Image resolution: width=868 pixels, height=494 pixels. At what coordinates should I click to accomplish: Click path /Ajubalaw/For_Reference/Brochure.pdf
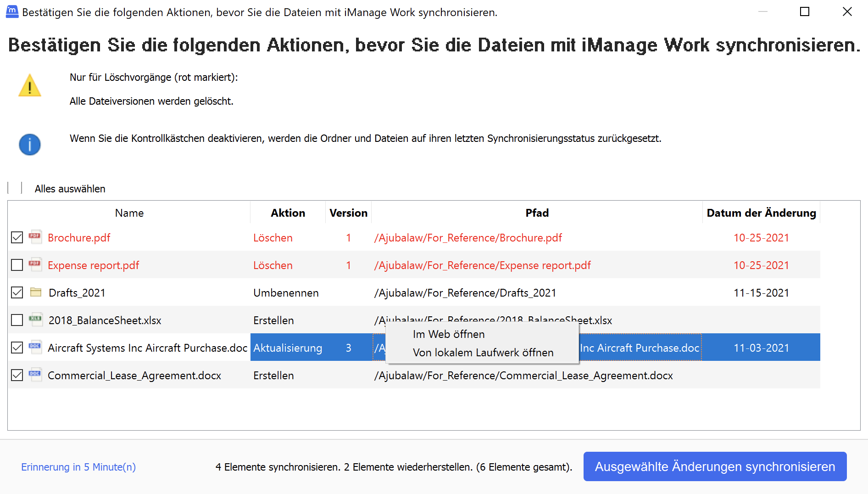click(468, 238)
